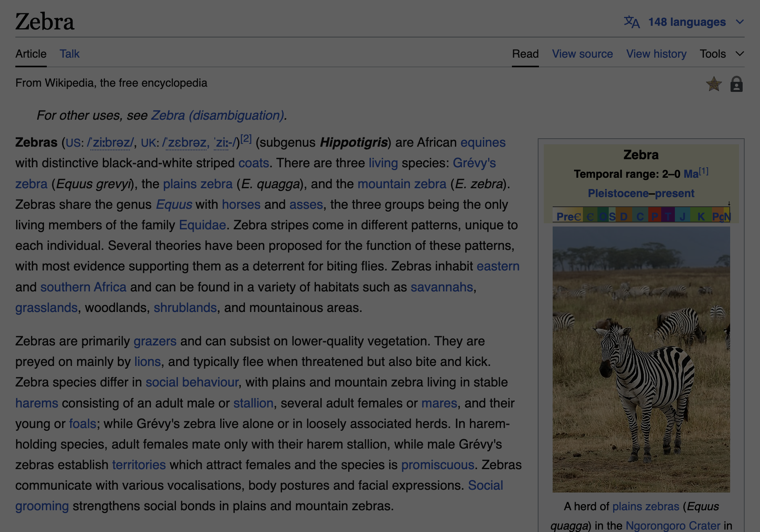Follow the horses link
The image size is (760, 532).
click(x=241, y=204)
